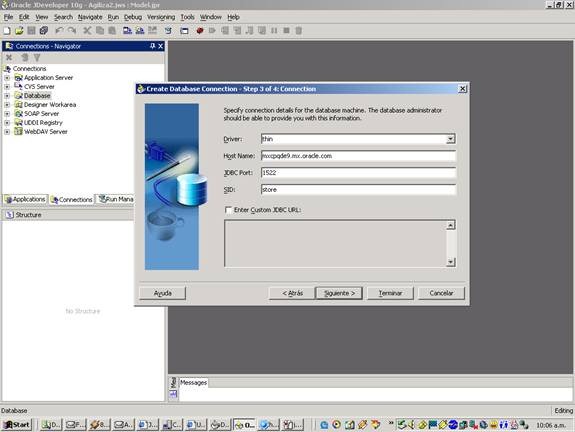Click the taskbar clock showing 10:06 a.m.

tap(551, 425)
